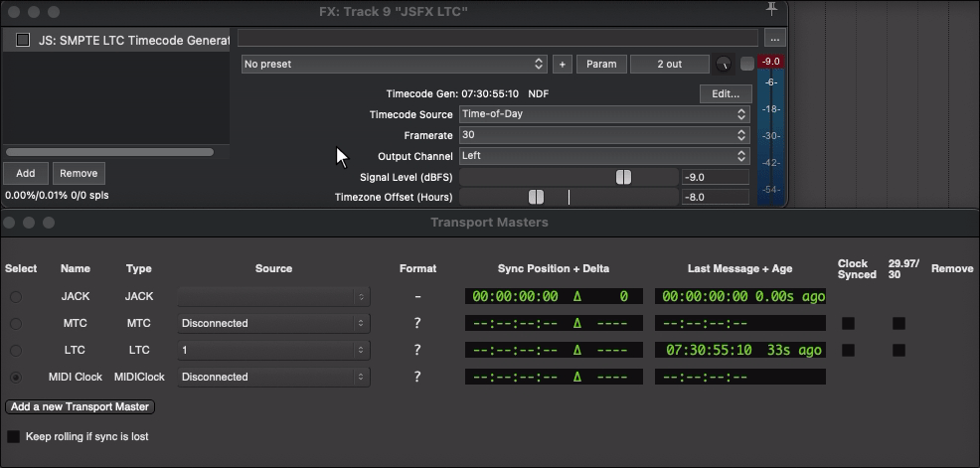Open the Timecode Source dropdown
This screenshot has width=980, height=468.
604,114
